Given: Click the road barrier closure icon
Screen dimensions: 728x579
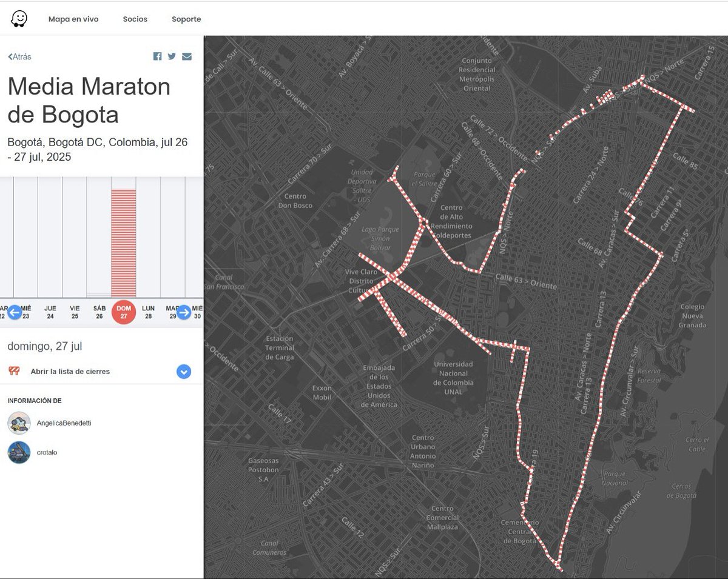Looking at the screenshot, I should click(x=15, y=371).
